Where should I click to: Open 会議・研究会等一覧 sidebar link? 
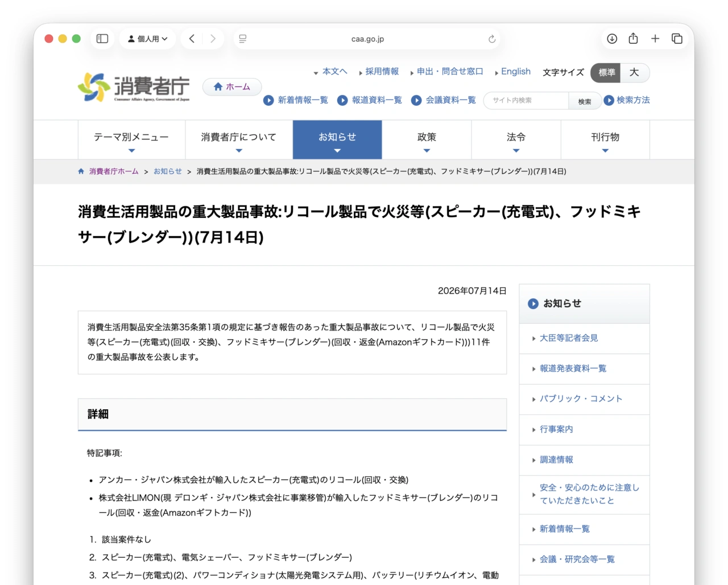(577, 559)
